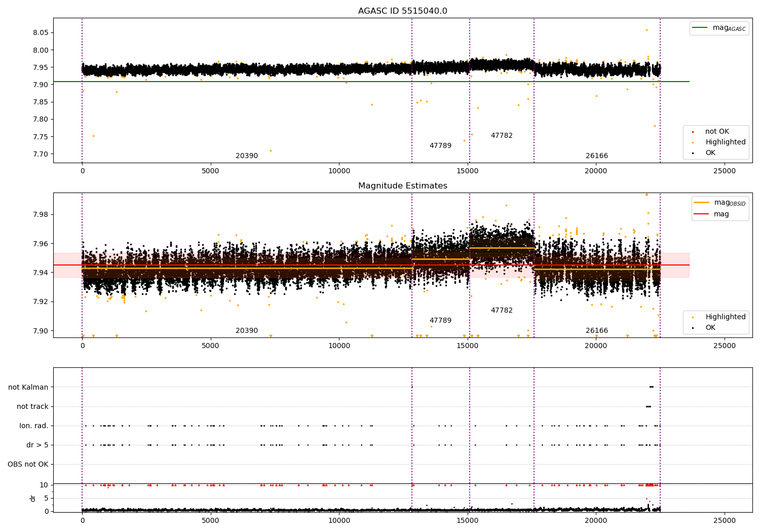Select the 'not Kalman' axis label
Image resolution: width=760 pixels, height=532 pixels.
tap(28, 388)
